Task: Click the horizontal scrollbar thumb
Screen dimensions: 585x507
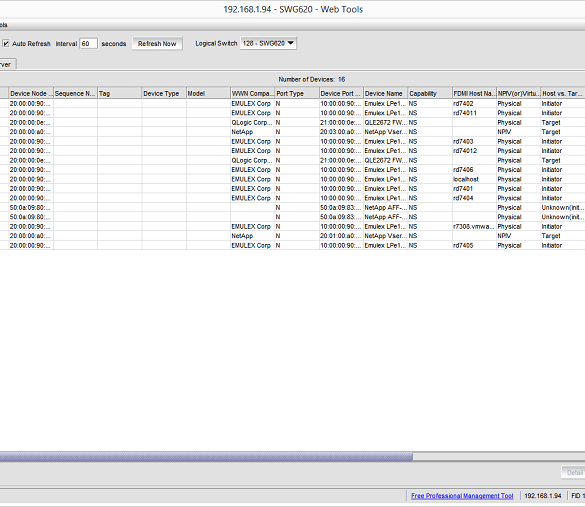Action: click(x=206, y=456)
